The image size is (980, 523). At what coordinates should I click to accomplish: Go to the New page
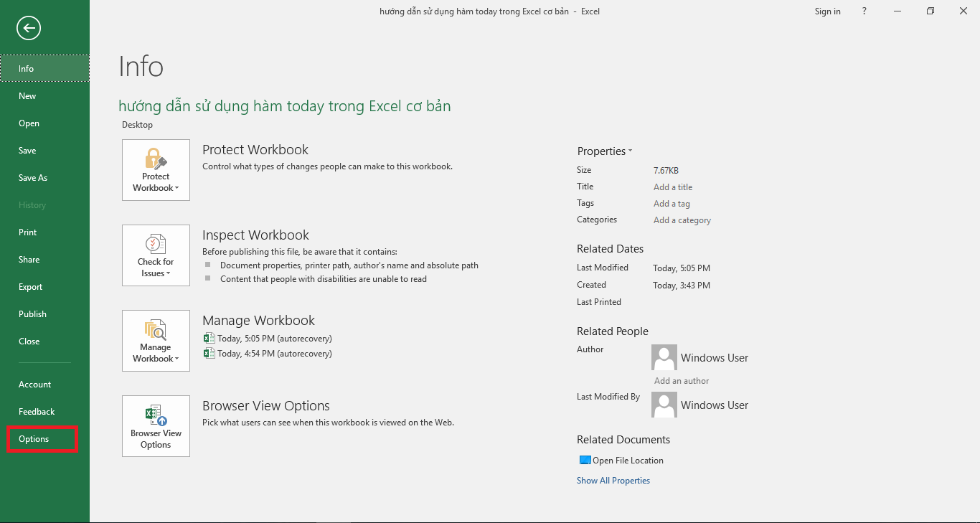[44, 96]
